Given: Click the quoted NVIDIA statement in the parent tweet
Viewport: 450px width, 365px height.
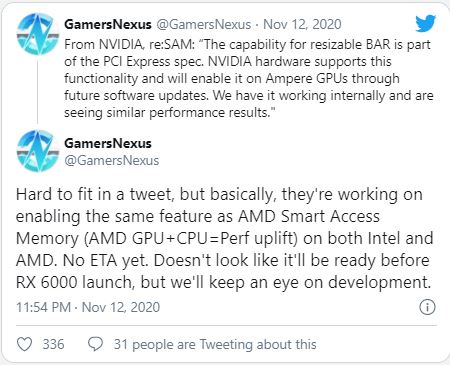Looking at the screenshot, I should (x=248, y=78).
